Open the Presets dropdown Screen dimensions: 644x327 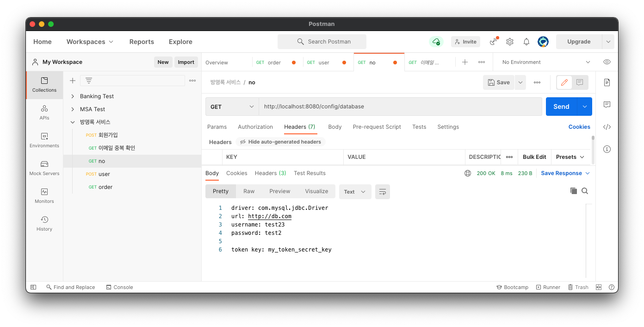pos(570,157)
